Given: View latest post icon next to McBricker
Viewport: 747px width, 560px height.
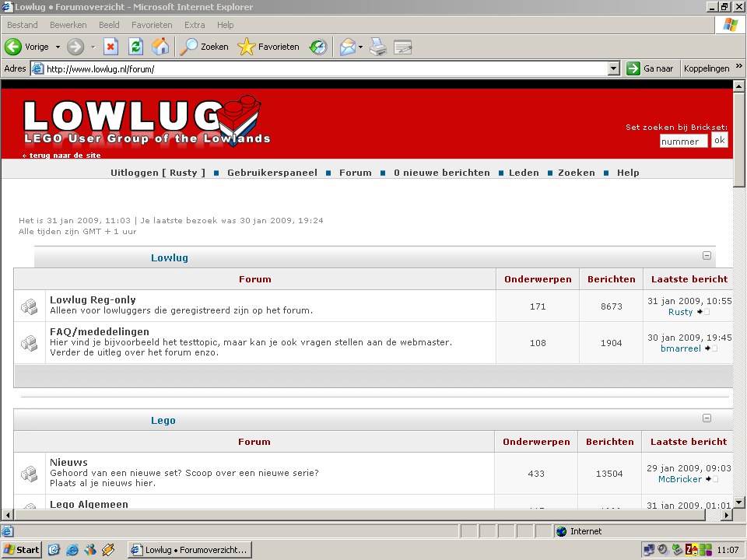Looking at the screenshot, I should click(x=711, y=479).
